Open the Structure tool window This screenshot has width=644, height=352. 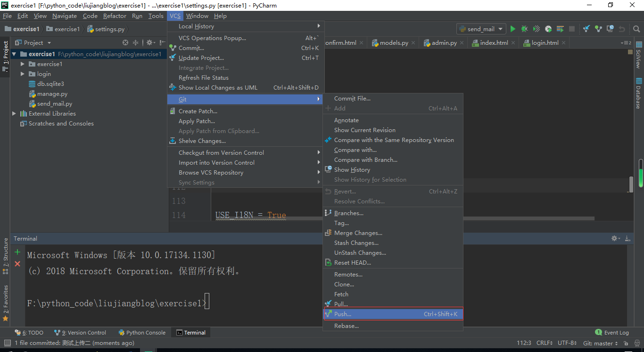pos(6,256)
